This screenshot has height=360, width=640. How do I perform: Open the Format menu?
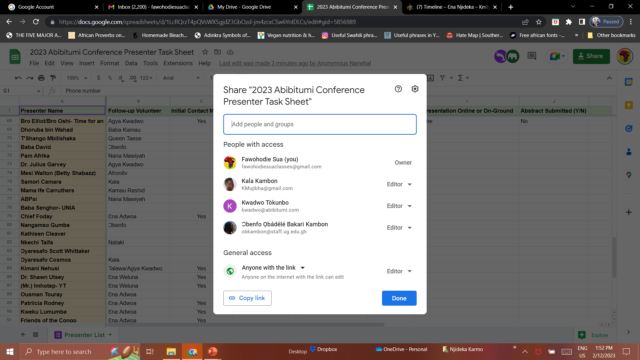(110, 63)
